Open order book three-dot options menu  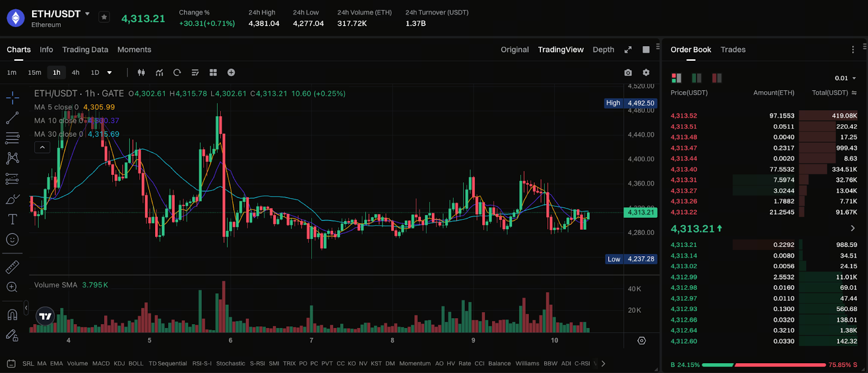tap(853, 49)
